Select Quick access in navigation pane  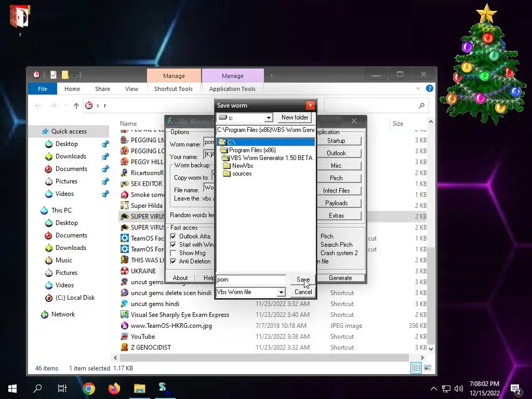pyautogui.click(x=69, y=131)
